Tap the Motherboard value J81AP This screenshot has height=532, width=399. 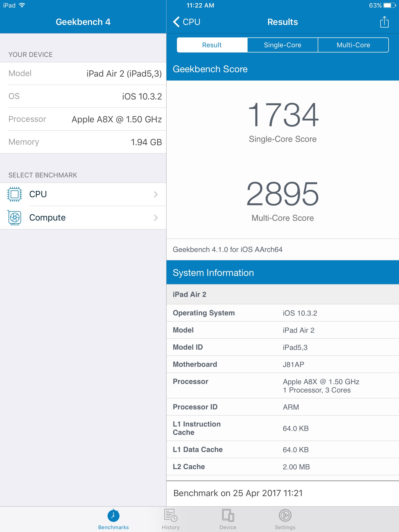[x=293, y=364]
